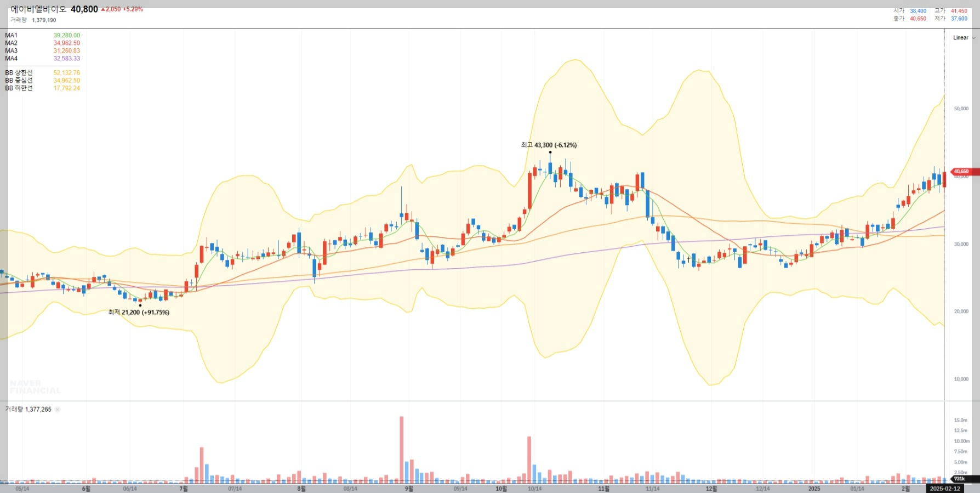Select the MA3 legend value 31,260.83
Viewport: 980px width, 493px height.
click(x=67, y=51)
